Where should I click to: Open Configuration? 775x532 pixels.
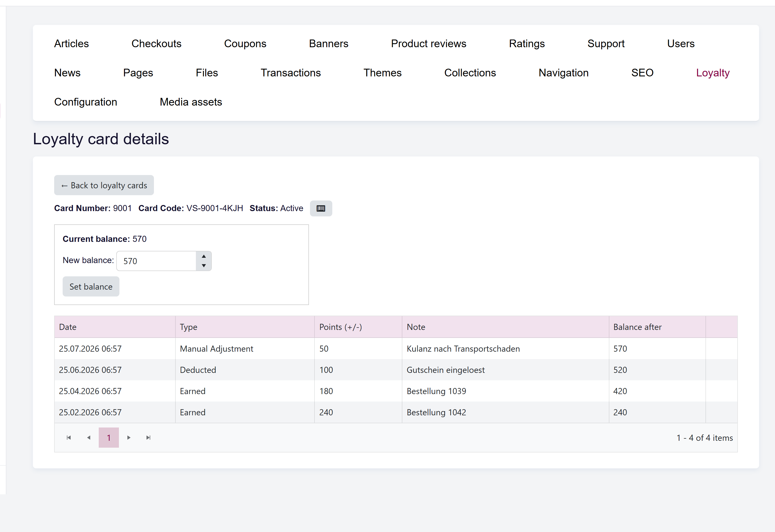(86, 102)
